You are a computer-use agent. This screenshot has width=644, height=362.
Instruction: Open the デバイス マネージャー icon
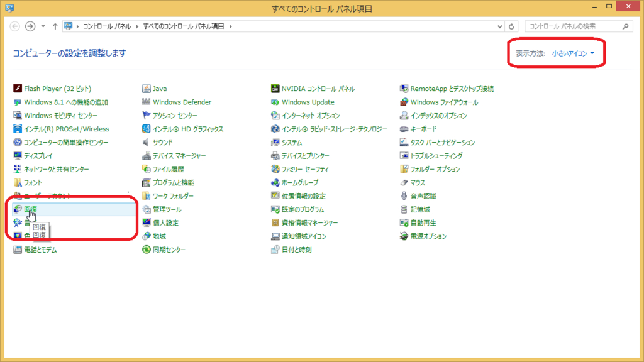[x=146, y=156]
